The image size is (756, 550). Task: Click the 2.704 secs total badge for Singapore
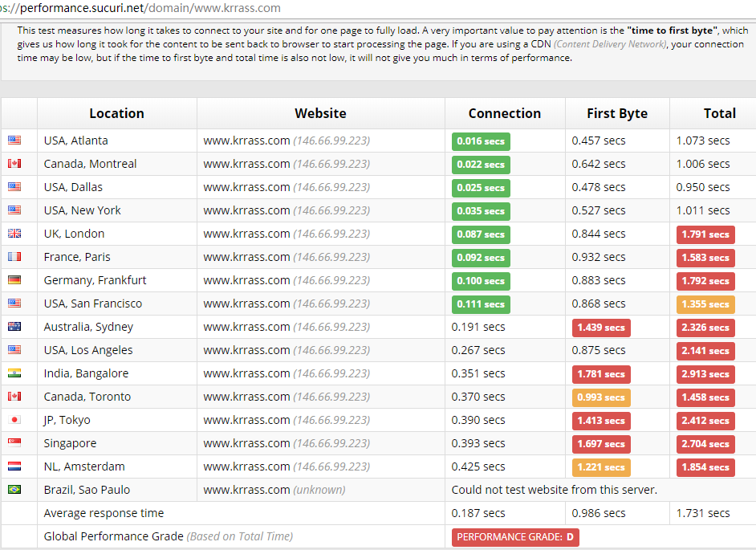click(705, 444)
